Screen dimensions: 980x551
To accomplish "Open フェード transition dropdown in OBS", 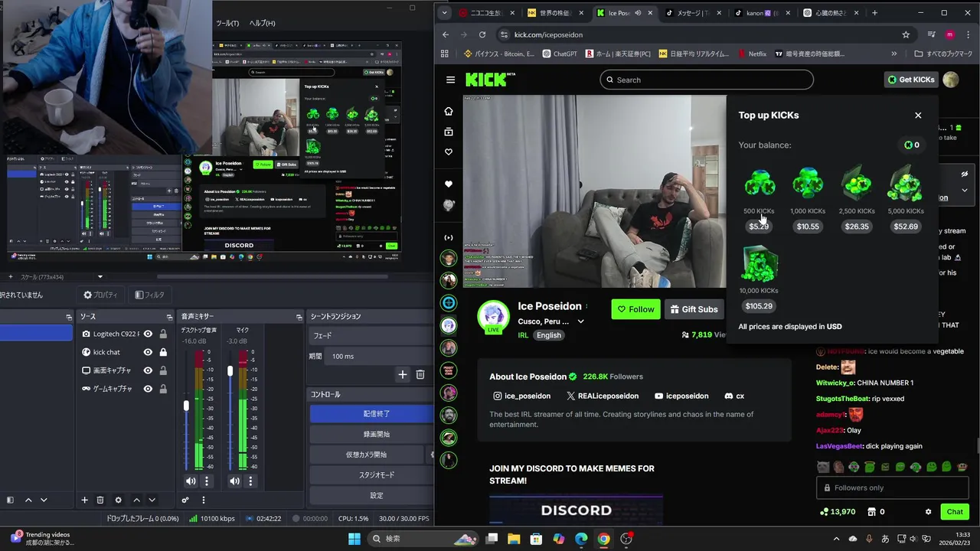I will [371, 336].
